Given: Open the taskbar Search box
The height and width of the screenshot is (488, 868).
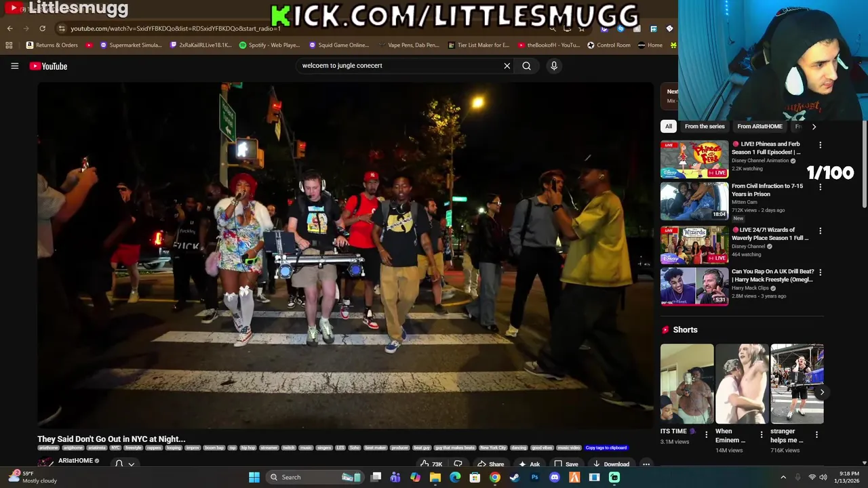Looking at the screenshot, I should [x=315, y=477].
